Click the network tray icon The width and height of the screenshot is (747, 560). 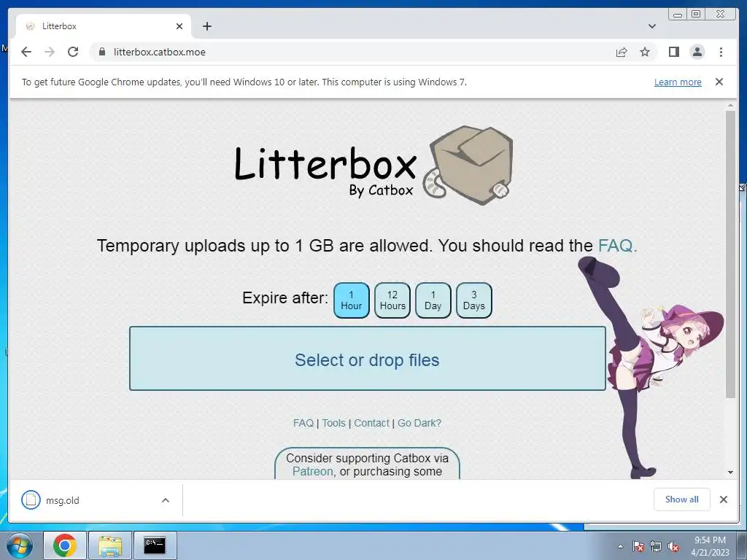[656, 547]
